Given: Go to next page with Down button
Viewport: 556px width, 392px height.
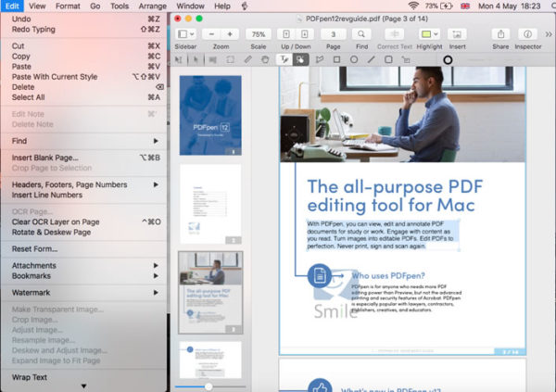Looking at the screenshot, I should 304,34.
